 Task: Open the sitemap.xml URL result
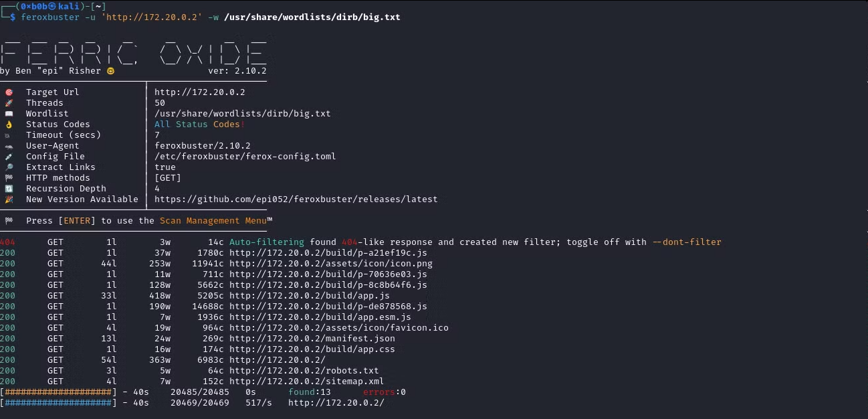coord(307,382)
